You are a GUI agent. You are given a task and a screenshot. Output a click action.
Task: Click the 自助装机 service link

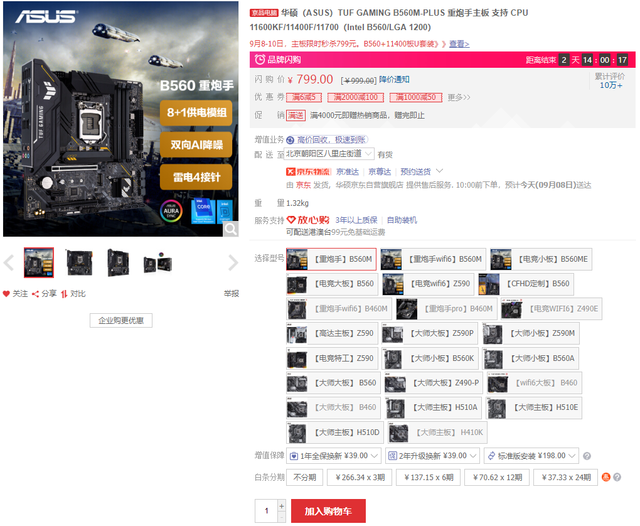tap(402, 220)
